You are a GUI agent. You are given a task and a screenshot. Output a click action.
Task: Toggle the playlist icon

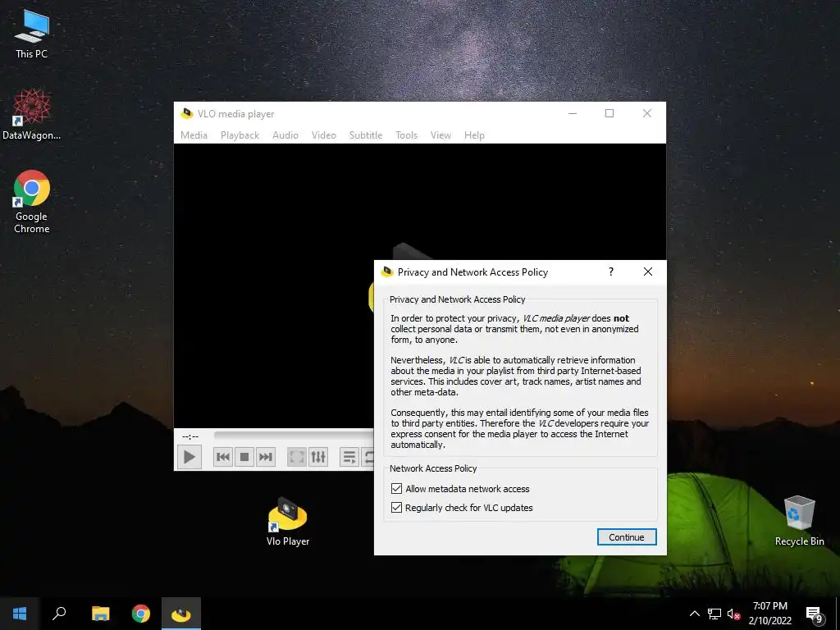tap(349, 457)
